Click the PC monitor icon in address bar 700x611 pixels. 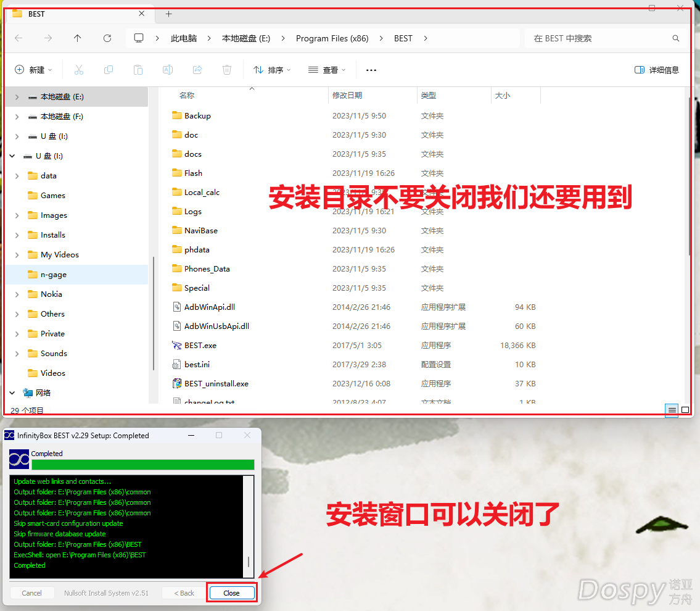click(139, 38)
